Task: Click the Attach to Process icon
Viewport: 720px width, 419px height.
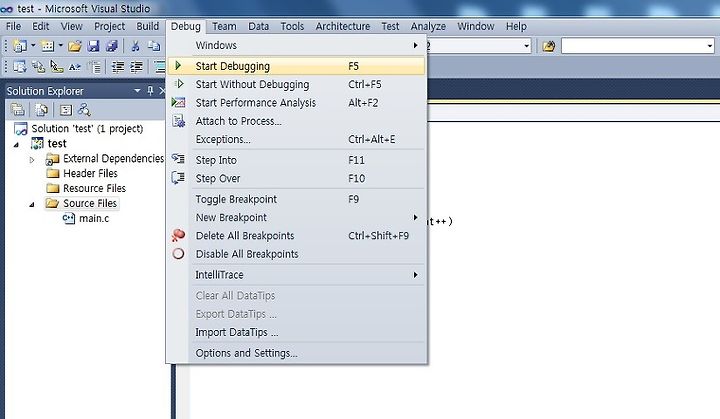Action: pos(178,121)
